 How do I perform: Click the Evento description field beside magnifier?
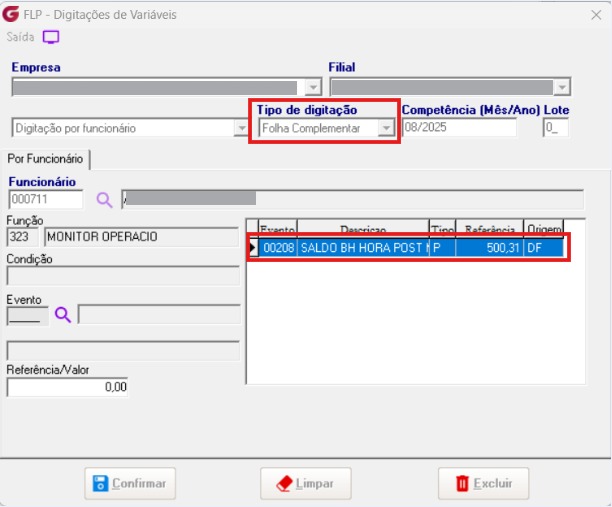159,315
